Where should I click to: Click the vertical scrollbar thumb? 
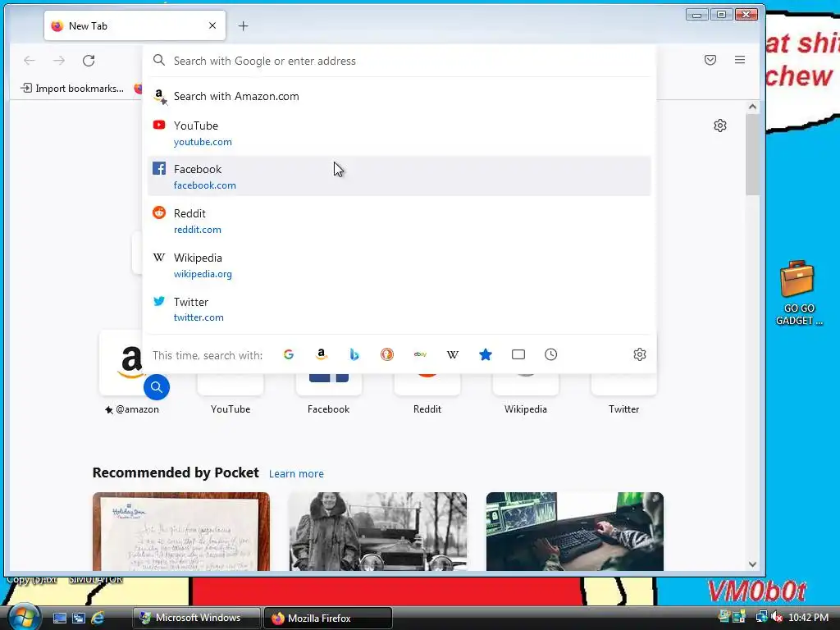[x=752, y=154]
